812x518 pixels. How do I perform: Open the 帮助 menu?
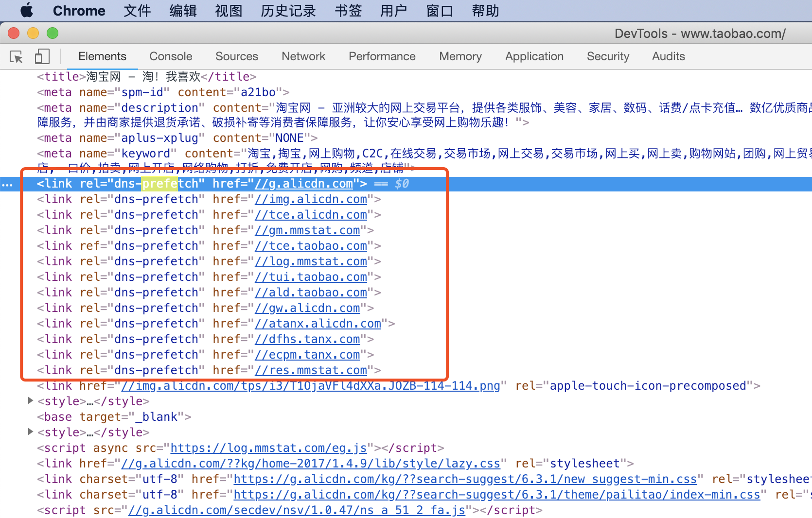click(485, 11)
